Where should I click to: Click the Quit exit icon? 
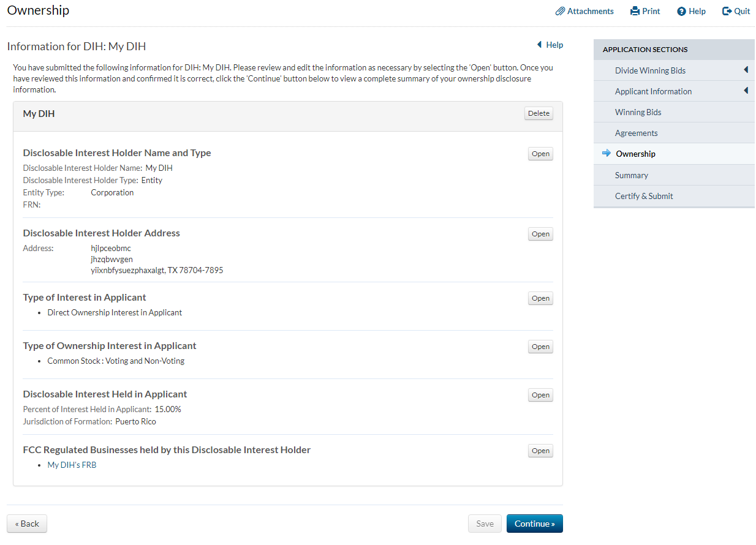(x=727, y=11)
